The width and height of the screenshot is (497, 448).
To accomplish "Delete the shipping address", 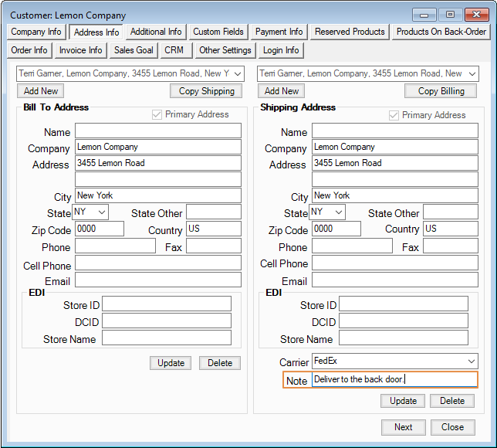I will (452, 401).
